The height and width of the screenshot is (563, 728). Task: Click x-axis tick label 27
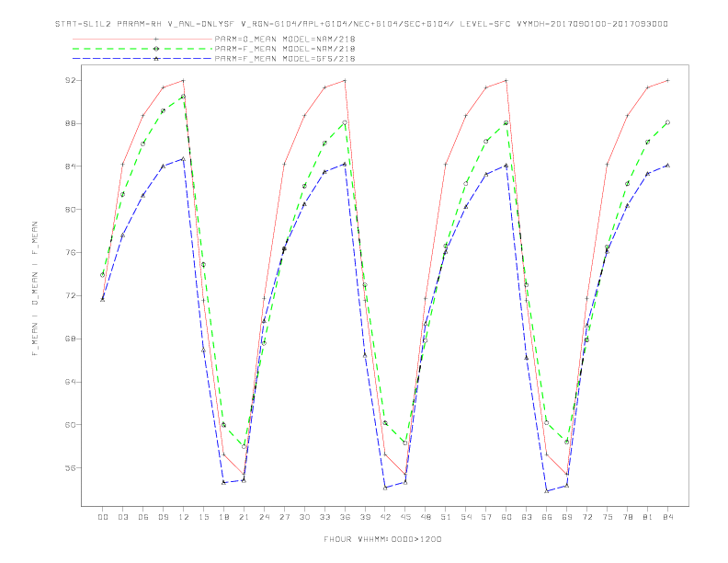click(284, 517)
